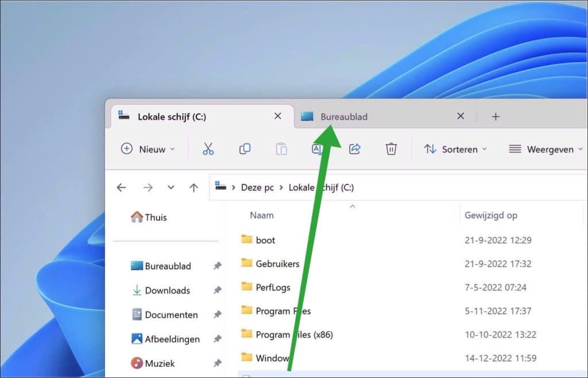Open the Gebruikers folder
The width and height of the screenshot is (588, 378).
pyautogui.click(x=277, y=264)
